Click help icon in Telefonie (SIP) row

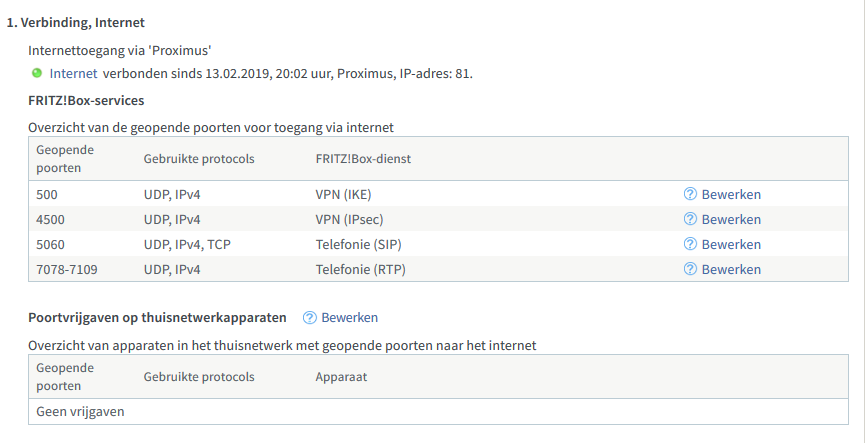point(690,244)
